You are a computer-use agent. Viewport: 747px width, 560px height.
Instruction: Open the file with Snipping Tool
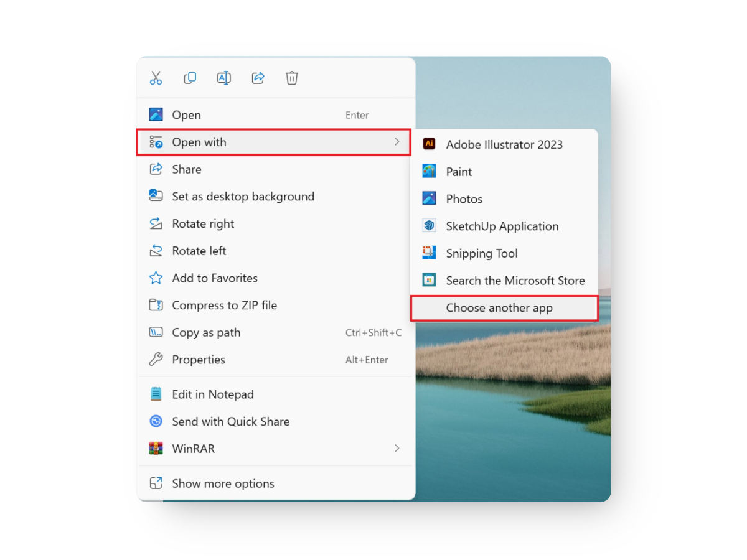(481, 253)
